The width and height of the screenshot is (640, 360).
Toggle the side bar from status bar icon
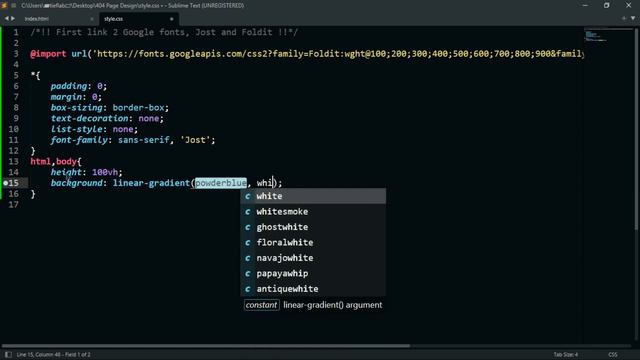click(8, 354)
